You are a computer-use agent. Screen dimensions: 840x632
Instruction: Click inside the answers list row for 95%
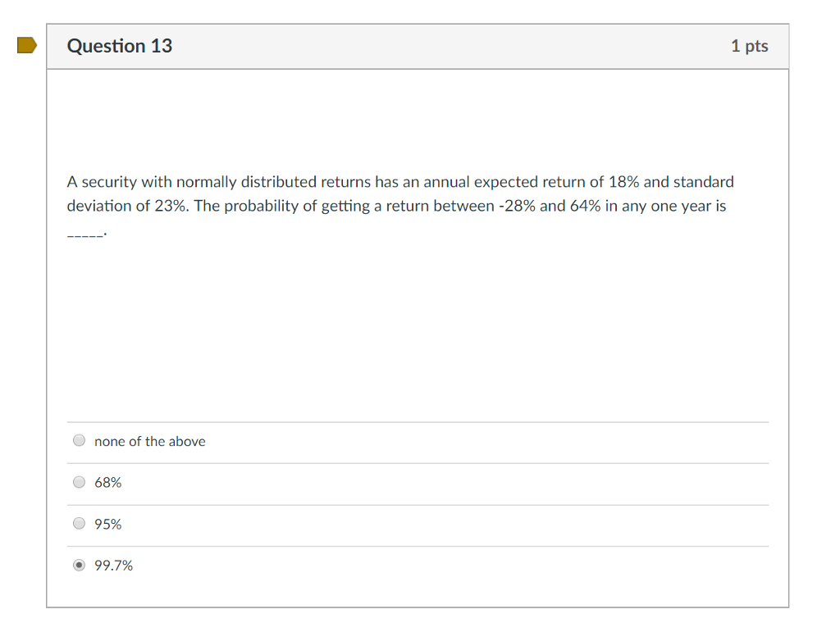(x=410, y=523)
